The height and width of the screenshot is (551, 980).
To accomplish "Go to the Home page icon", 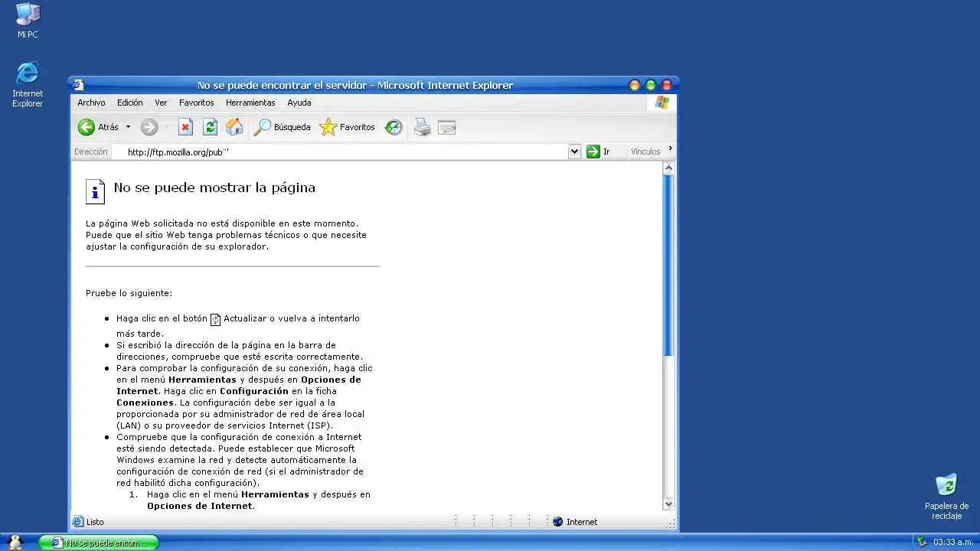I will coord(234,127).
